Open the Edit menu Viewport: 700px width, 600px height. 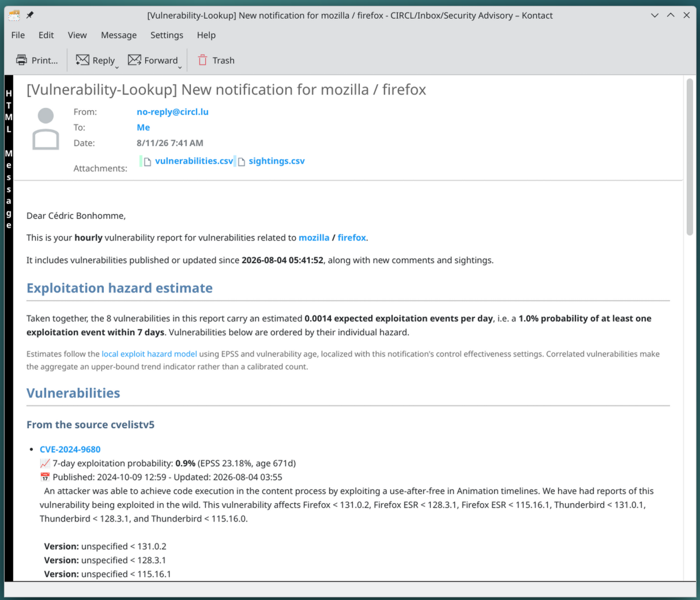(46, 35)
